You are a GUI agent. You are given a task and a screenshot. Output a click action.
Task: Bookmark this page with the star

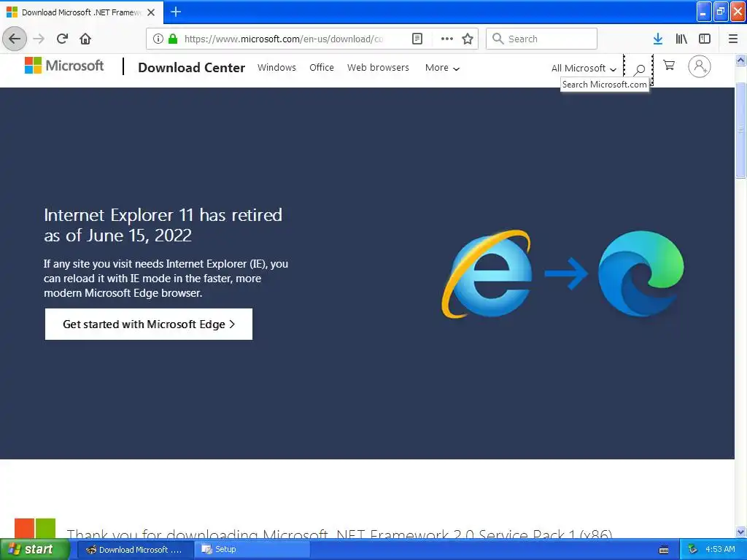click(468, 39)
